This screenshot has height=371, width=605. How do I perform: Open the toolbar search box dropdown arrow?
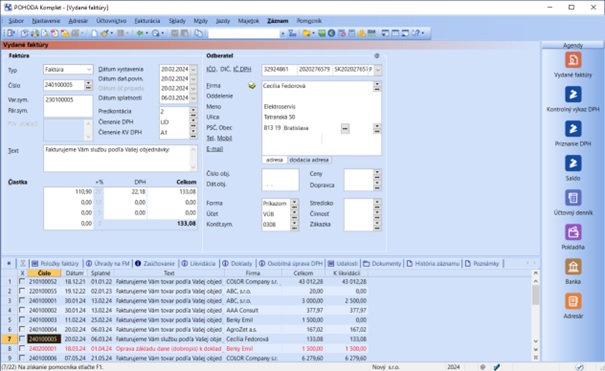tap(282, 34)
